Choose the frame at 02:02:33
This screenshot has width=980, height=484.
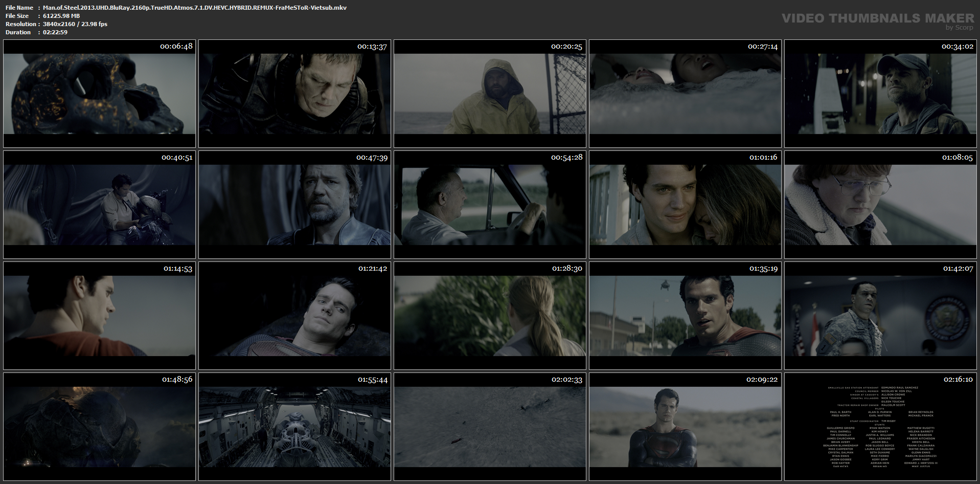(x=490, y=427)
